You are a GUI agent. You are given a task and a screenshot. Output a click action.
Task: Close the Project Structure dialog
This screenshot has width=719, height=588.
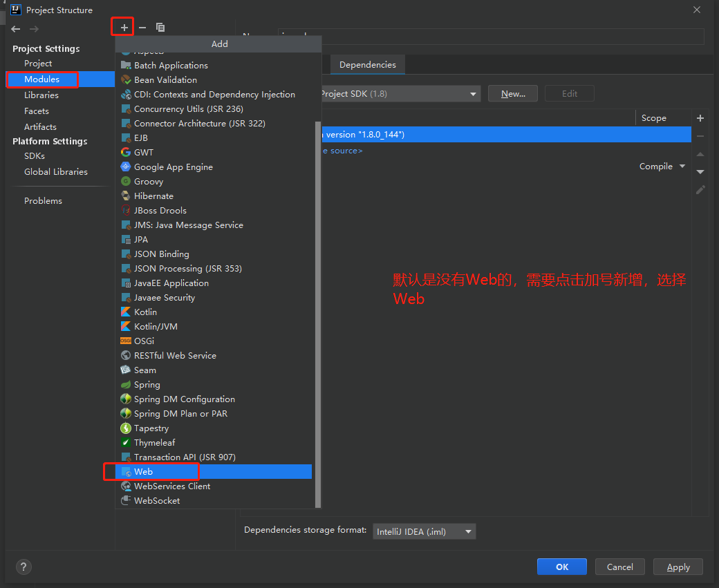[697, 10]
